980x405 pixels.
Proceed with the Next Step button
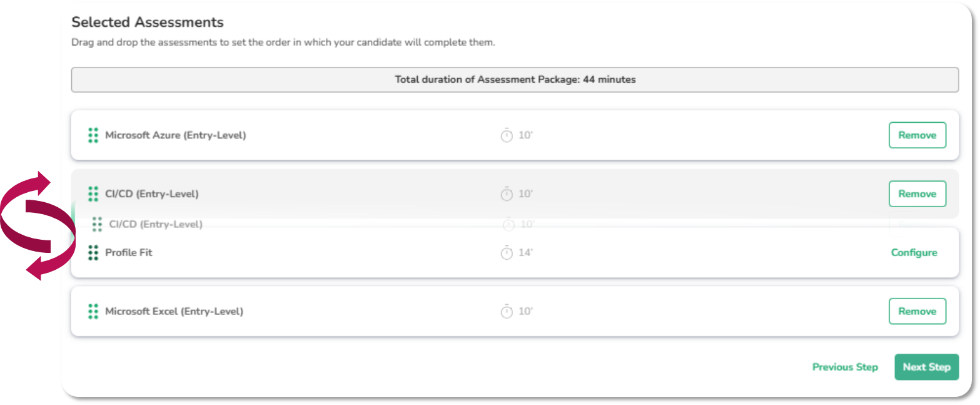pos(926,367)
